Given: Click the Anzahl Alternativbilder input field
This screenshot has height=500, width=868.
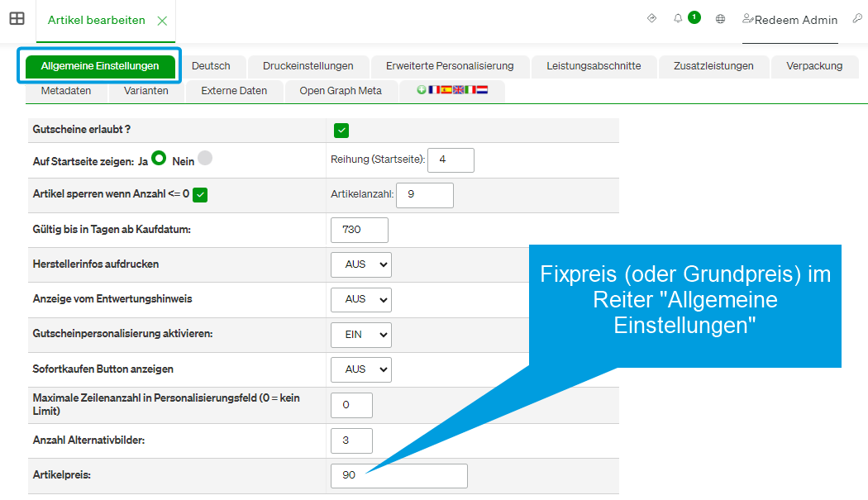Looking at the screenshot, I should coord(351,440).
